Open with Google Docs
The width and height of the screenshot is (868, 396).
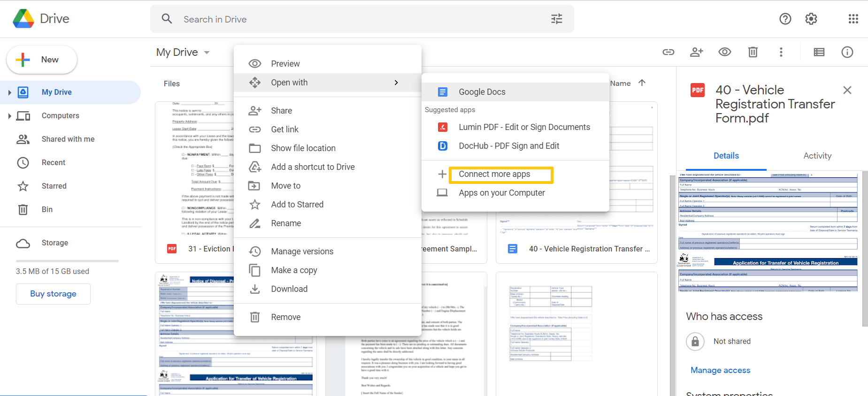515,92
